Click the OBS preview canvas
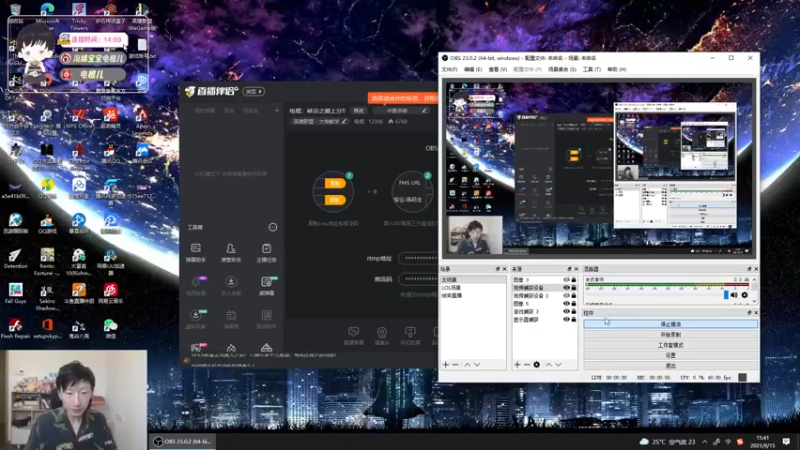Screen dimensions: 800x450 point(599,167)
